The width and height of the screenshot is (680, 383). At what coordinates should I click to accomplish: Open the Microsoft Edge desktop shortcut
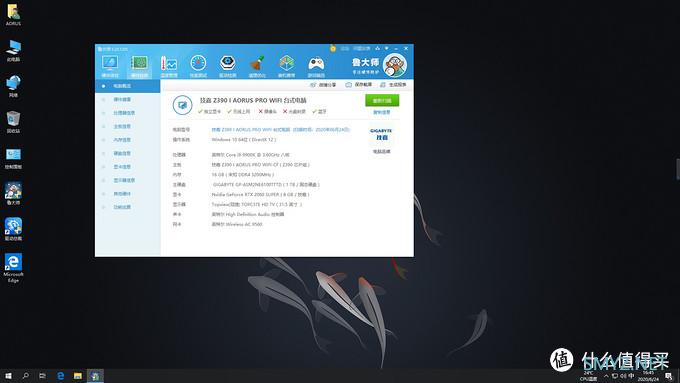(x=13, y=268)
